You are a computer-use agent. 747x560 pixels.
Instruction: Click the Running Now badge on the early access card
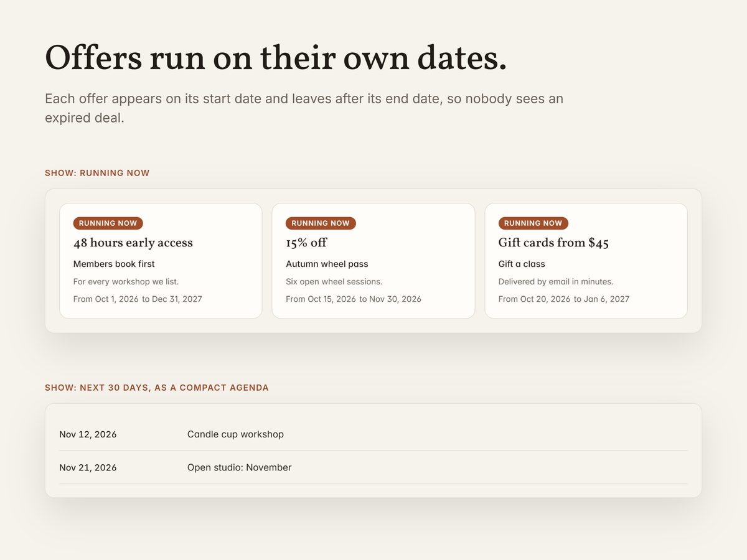coord(108,223)
